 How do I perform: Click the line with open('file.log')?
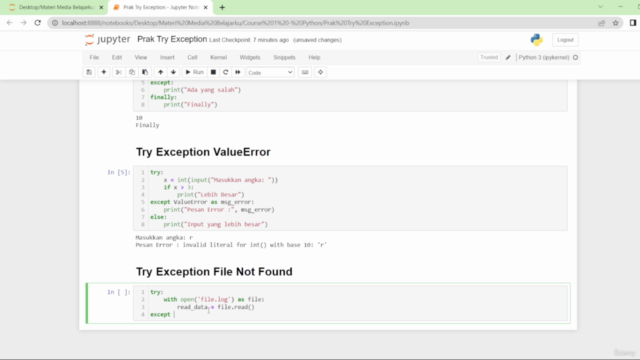pyautogui.click(x=214, y=300)
